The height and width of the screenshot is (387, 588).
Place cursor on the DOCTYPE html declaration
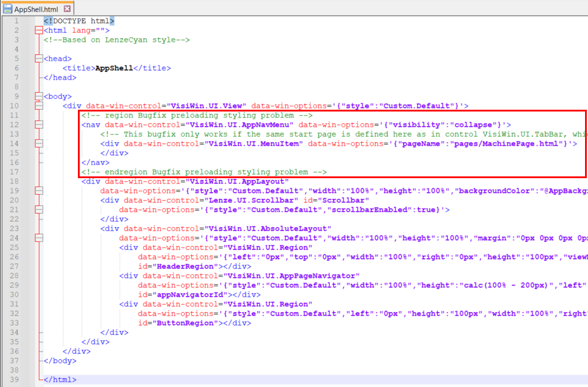point(74,21)
